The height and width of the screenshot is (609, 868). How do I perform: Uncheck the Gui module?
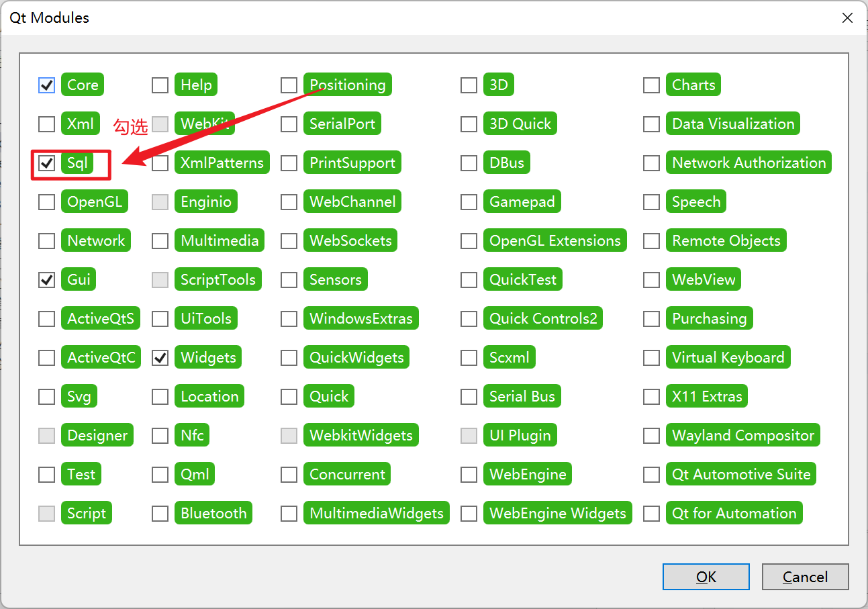(46, 279)
